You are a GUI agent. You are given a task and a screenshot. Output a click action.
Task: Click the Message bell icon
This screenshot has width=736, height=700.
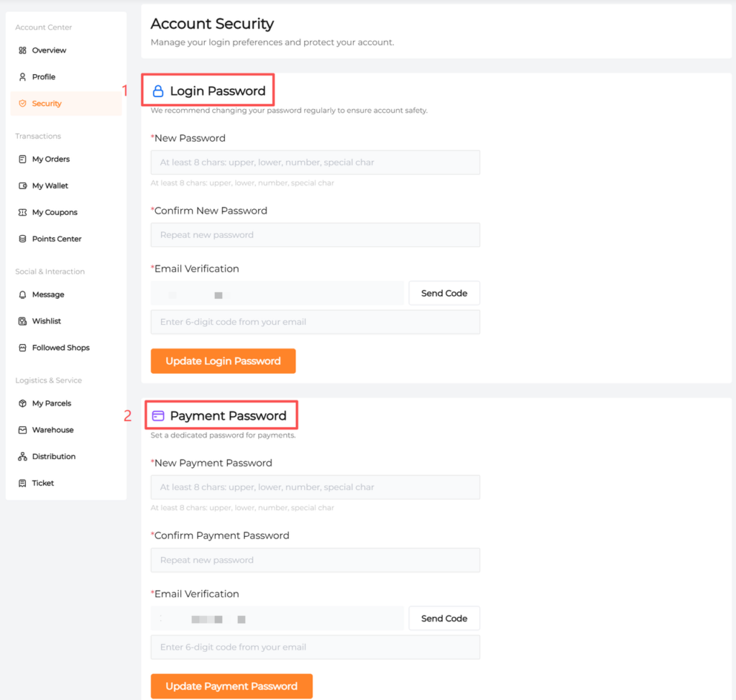[22, 295]
